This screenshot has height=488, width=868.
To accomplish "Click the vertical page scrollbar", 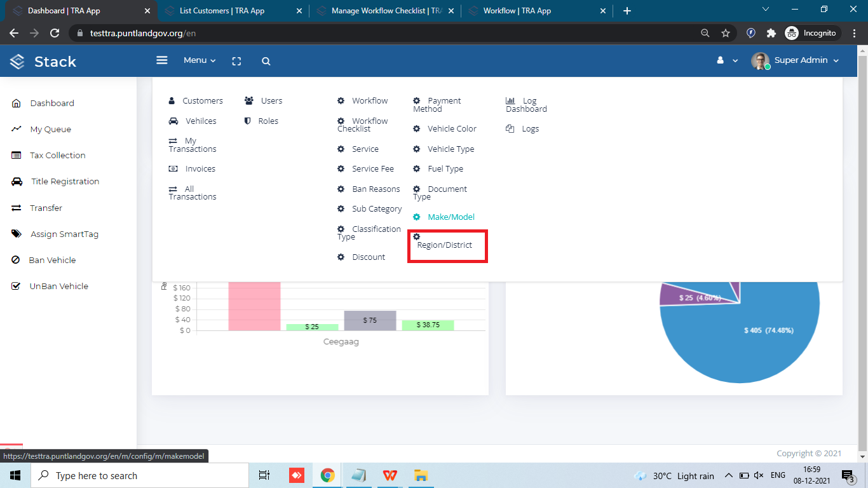I will click(862, 252).
